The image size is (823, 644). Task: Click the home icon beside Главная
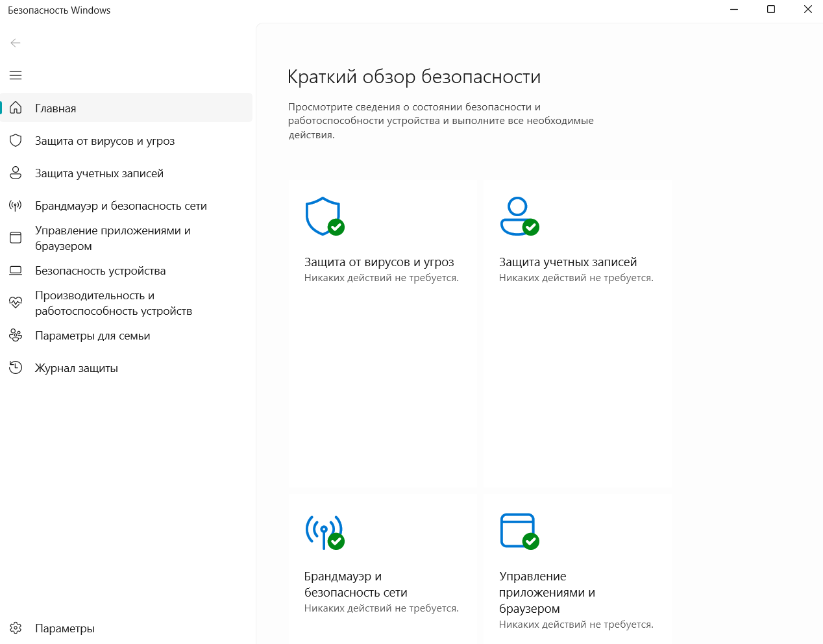16,108
